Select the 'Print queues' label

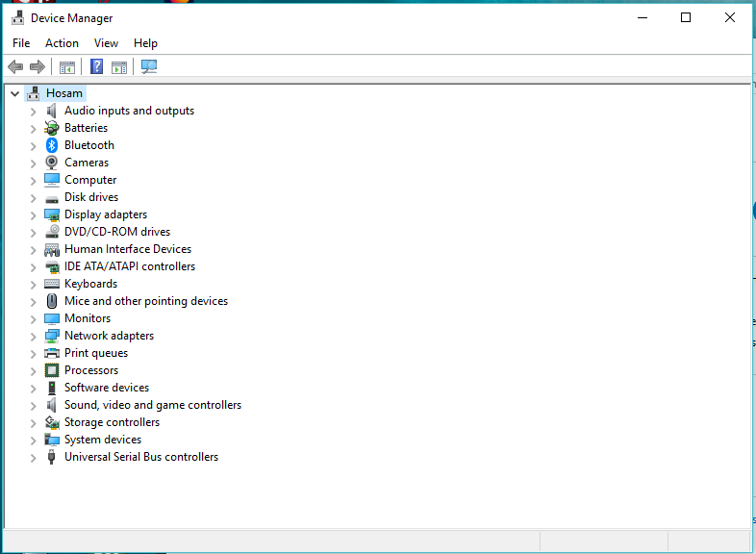96,353
